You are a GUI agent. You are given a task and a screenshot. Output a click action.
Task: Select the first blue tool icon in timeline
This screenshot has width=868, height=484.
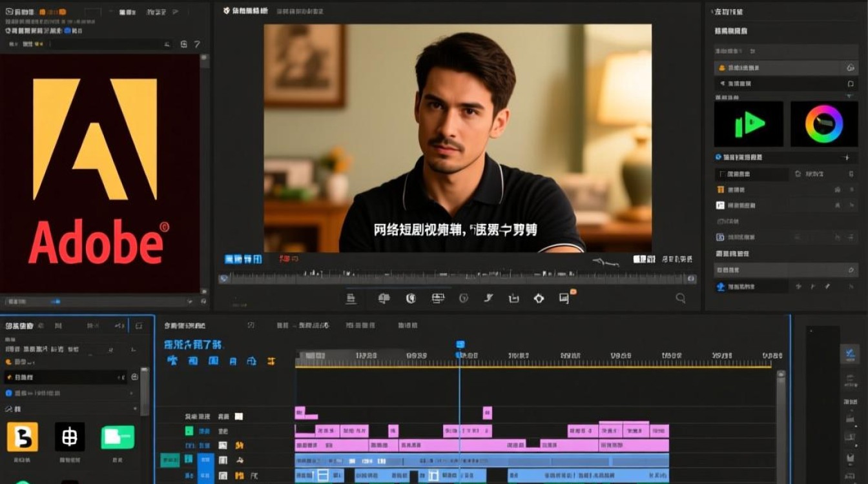coord(172,361)
